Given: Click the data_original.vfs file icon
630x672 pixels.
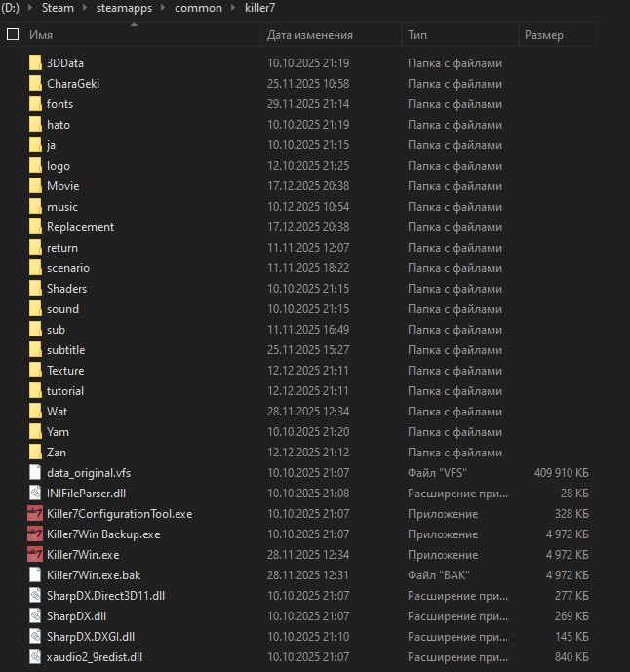Looking at the screenshot, I should click(x=35, y=473).
